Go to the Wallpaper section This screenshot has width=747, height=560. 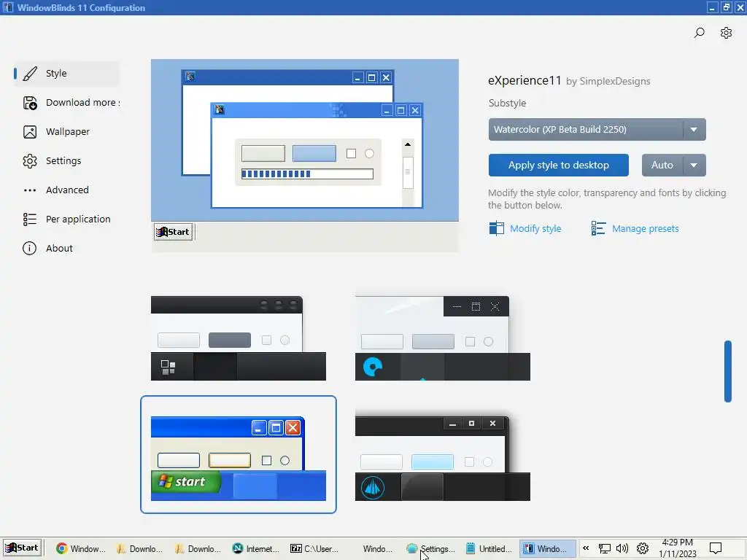(66, 132)
